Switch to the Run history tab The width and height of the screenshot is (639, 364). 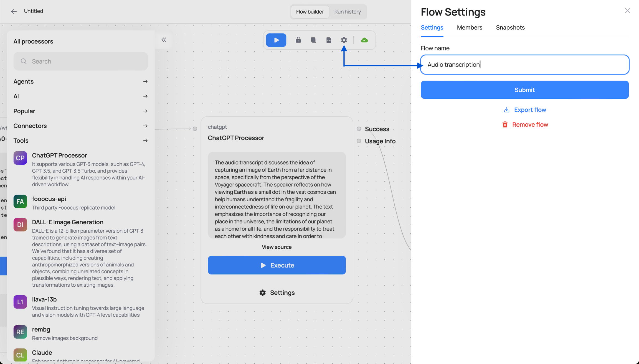click(347, 12)
